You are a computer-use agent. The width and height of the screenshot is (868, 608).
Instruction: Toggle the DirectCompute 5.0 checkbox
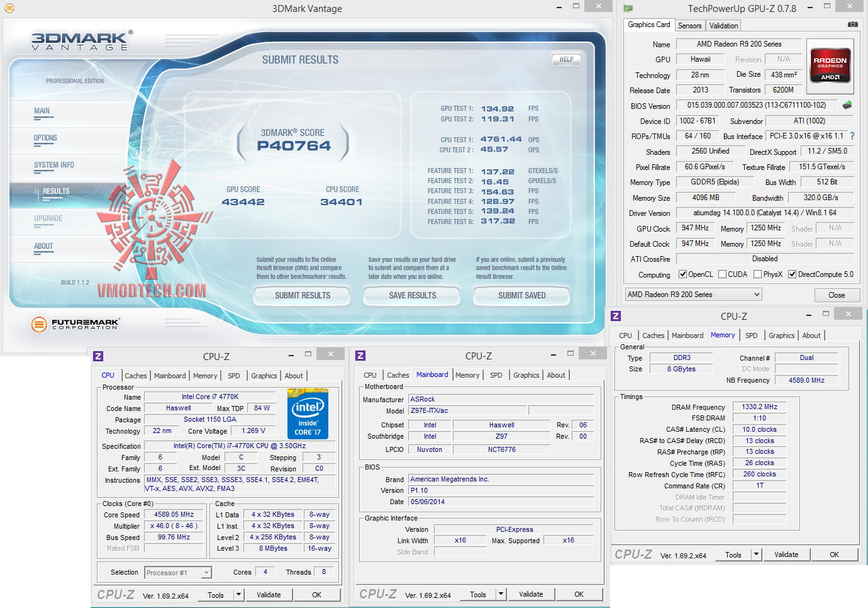tap(792, 274)
